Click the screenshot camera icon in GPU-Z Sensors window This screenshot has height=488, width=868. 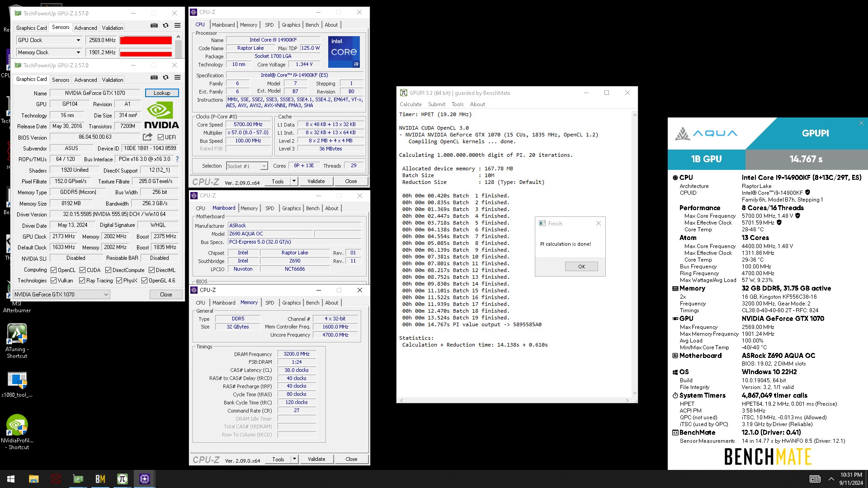click(x=154, y=26)
